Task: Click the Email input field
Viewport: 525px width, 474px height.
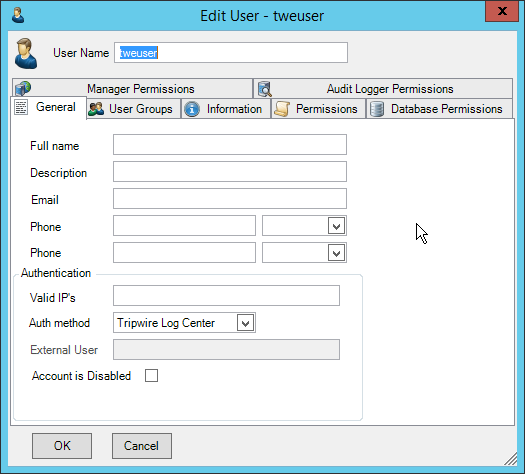Action: 230,199
